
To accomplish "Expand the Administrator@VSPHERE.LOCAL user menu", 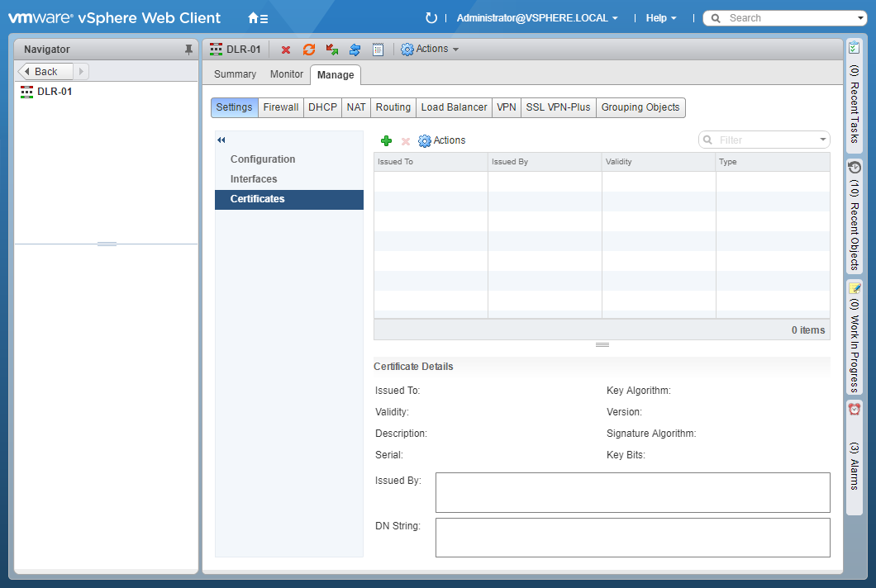I will (537, 18).
